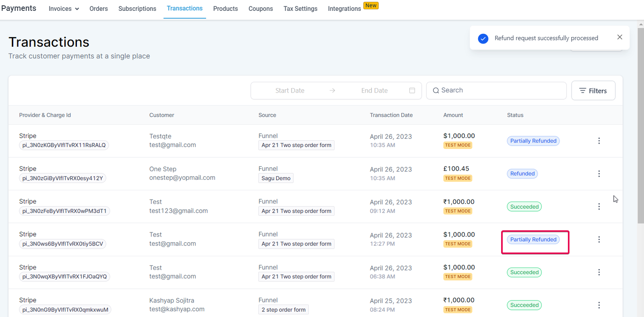Open actions menu for 06:38 AM transaction
This screenshot has height=317, width=644.
click(599, 272)
